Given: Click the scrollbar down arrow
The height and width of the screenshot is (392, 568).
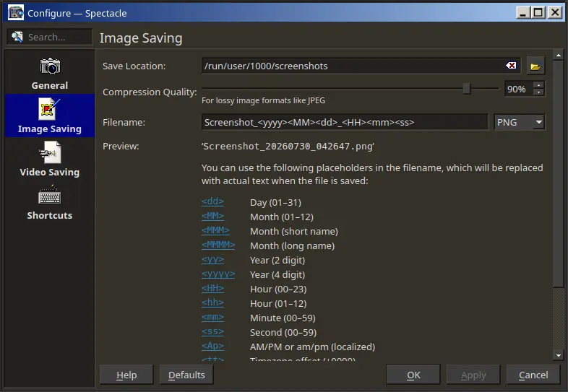Looking at the screenshot, I should [x=558, y=355].
